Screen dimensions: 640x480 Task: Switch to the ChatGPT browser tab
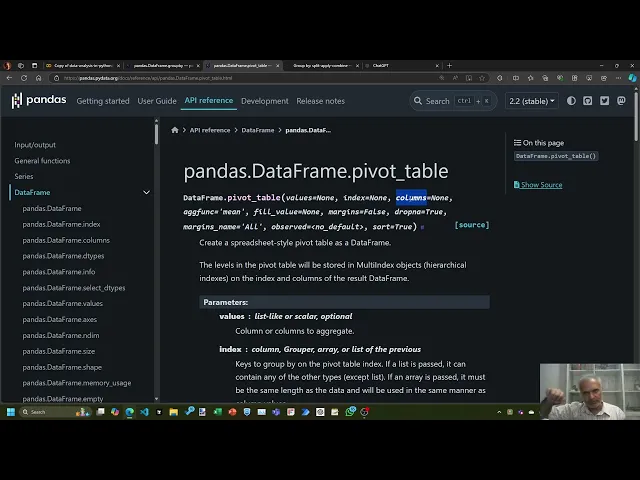coord(402,65)
